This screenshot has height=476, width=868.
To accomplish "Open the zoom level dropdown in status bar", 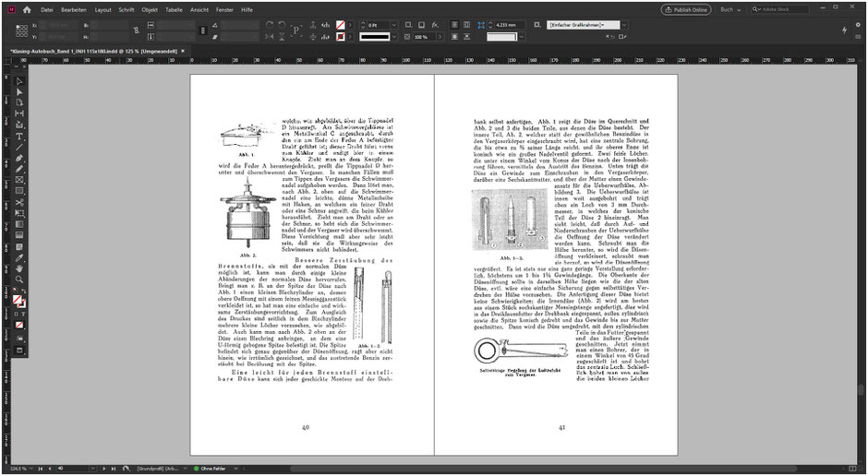I will [x=30, y=469].
